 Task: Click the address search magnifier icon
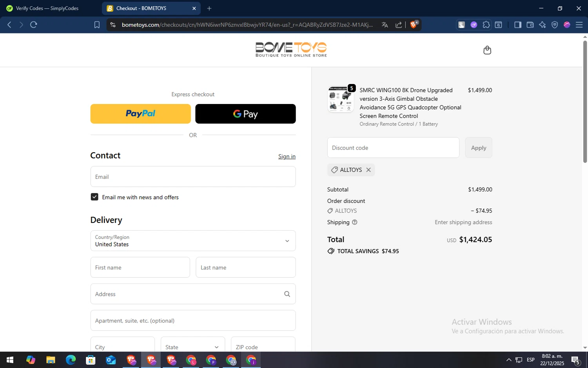pyautogui.click(x=287, y=294)
